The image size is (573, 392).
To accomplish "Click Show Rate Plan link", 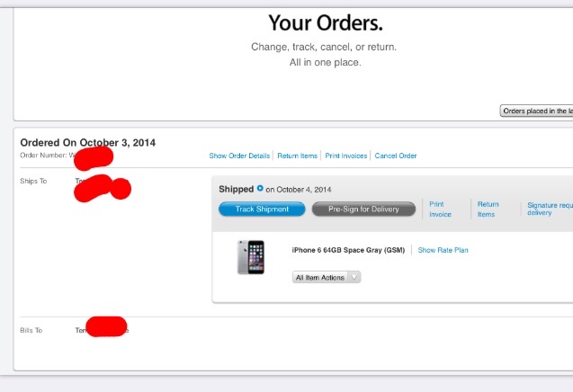I will (443, 250).
